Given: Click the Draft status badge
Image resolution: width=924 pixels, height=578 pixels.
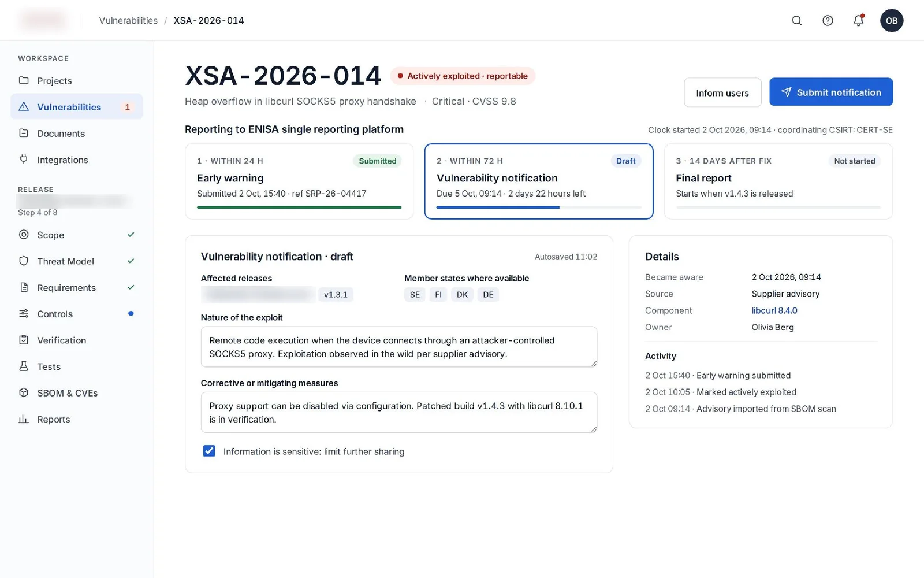Looking at the screenshot, I should 625,161.
